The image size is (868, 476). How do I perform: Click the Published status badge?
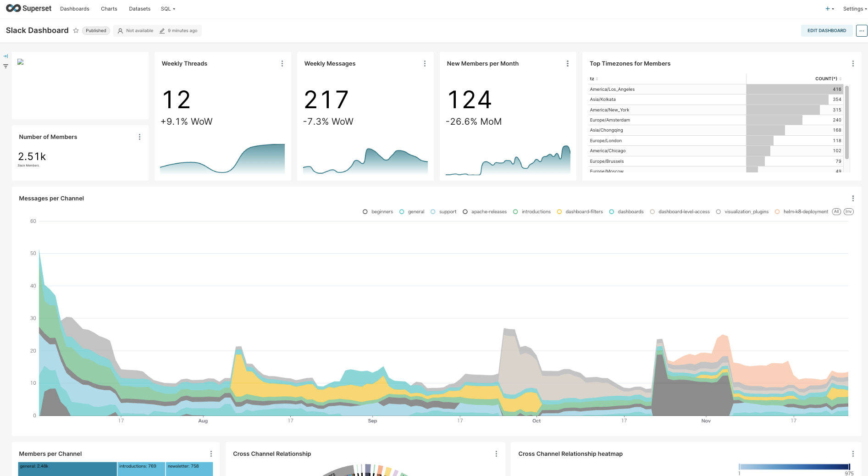(x=96, y=31)
